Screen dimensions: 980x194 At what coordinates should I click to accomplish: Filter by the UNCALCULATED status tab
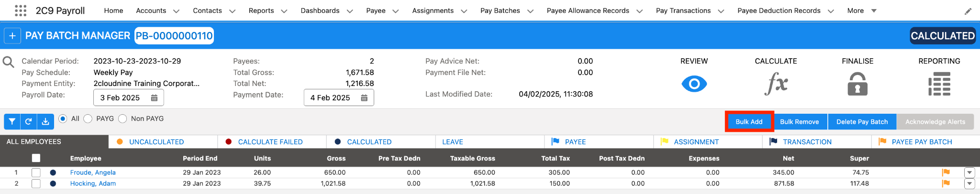click(163, 142)
